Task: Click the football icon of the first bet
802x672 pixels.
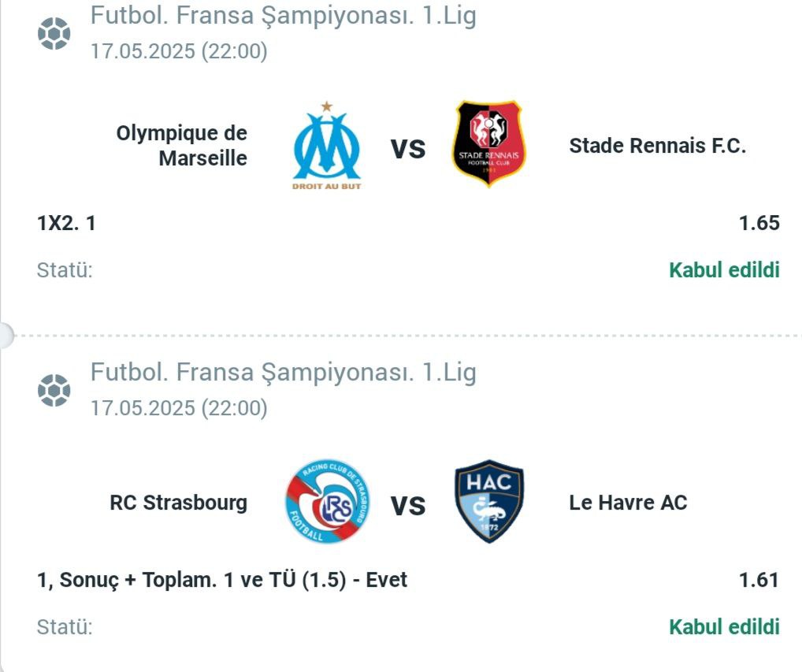Action: [x=54, y=34]
